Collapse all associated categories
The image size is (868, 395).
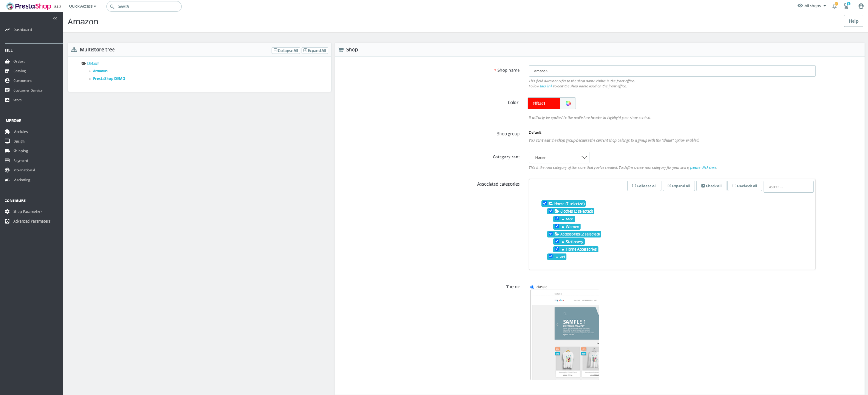point(644,186)
